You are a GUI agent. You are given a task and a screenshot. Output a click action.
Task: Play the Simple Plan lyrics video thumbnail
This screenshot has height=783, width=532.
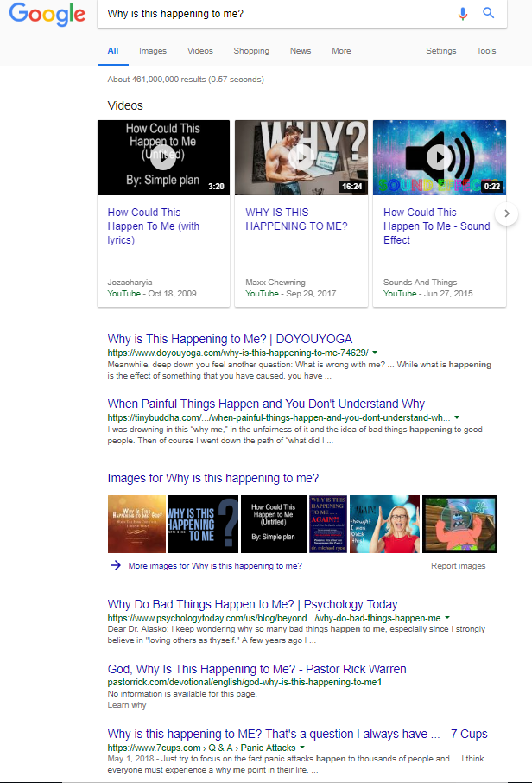[x=164, y=157]
